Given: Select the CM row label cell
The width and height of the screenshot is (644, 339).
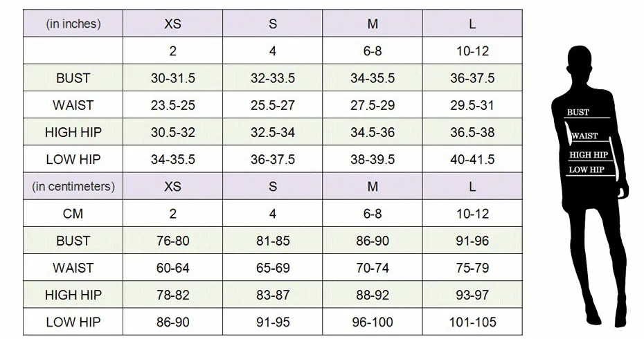Looking at the screenshot, I should point(73,214).
